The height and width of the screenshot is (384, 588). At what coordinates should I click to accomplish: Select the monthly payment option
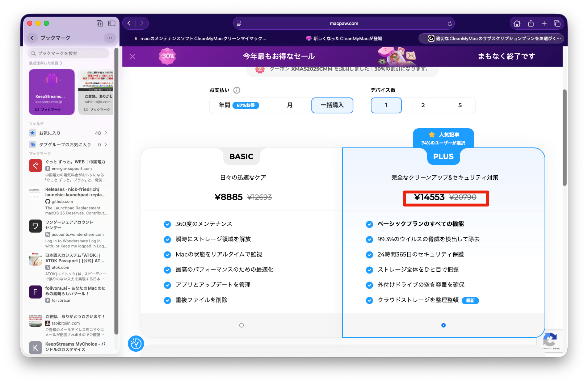(x=290, y=105)
